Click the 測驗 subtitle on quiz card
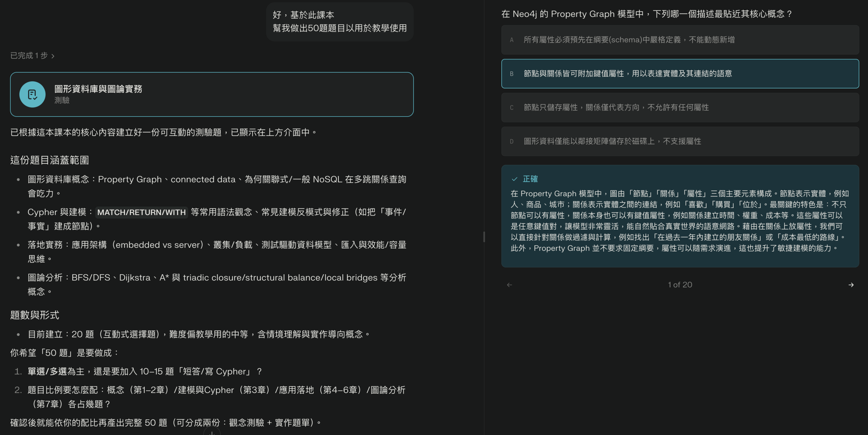The width and height of the screenshot is (868, 435). pyautogui.click(x=62, y=100)
